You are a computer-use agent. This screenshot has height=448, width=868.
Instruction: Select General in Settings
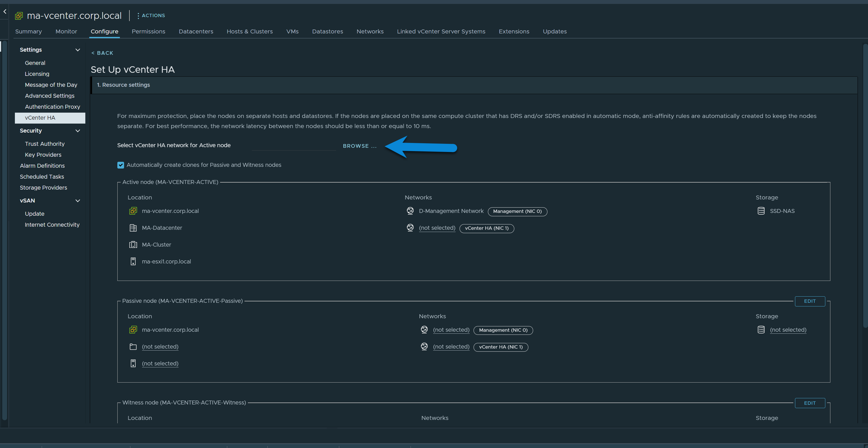tap(35, 63)
